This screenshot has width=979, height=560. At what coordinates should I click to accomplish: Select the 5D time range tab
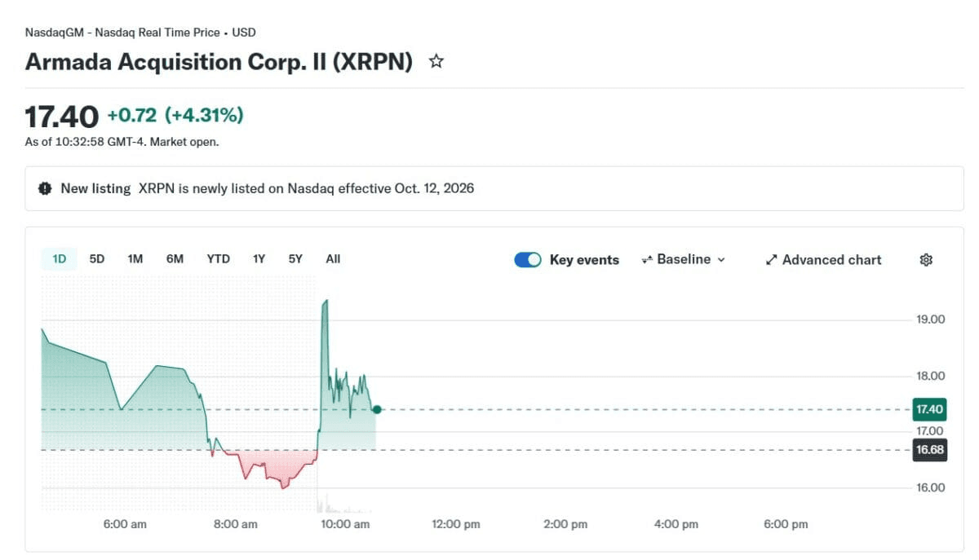click(97, 259)
